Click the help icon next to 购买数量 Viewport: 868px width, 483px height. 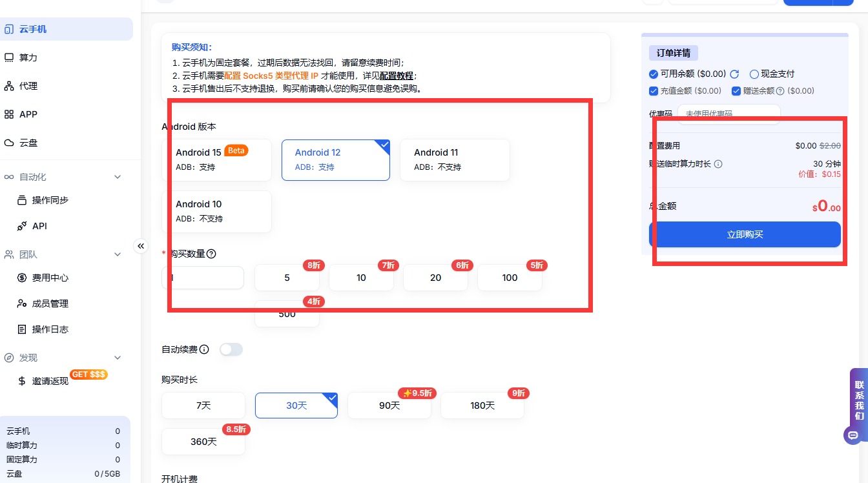[x=211, y=254]
